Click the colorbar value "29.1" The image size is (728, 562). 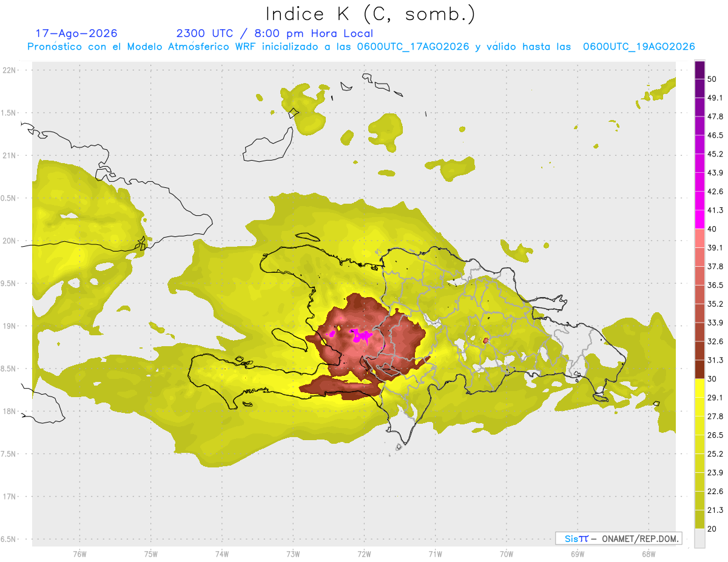click(715, 398)
